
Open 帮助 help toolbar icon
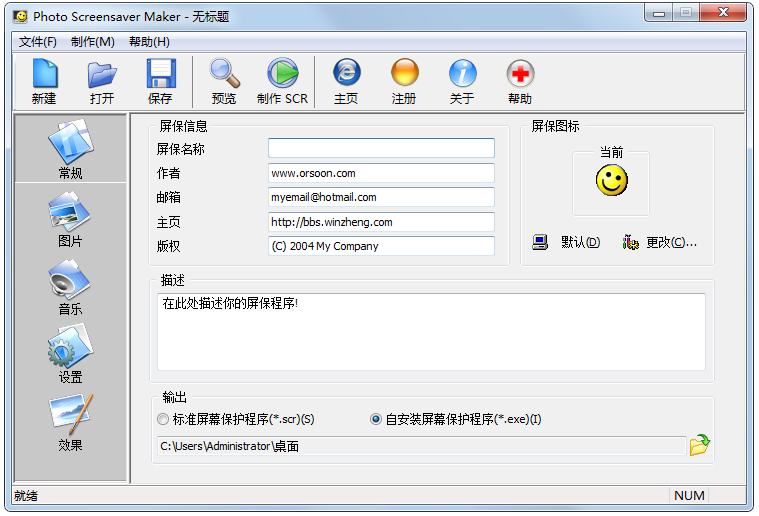tap(520, 80)
